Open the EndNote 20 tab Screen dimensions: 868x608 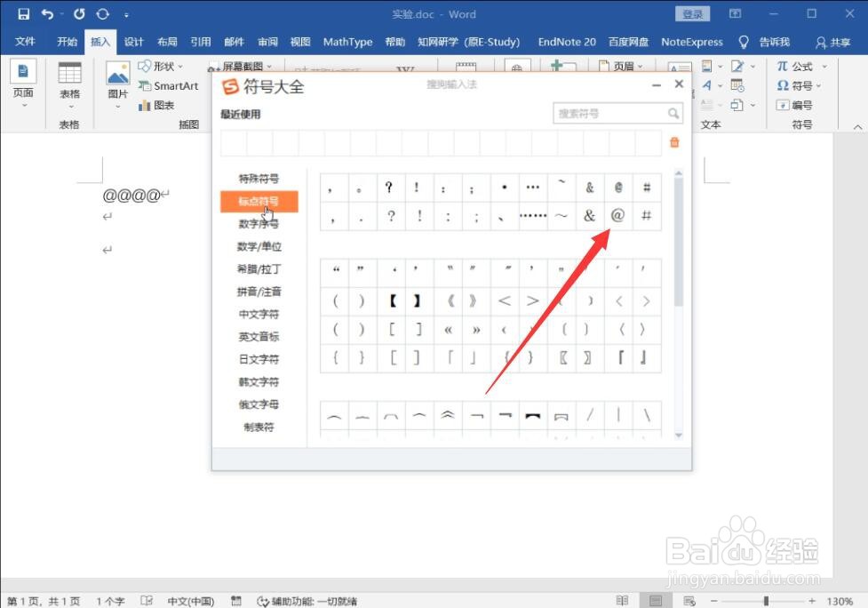click(567, 42)
